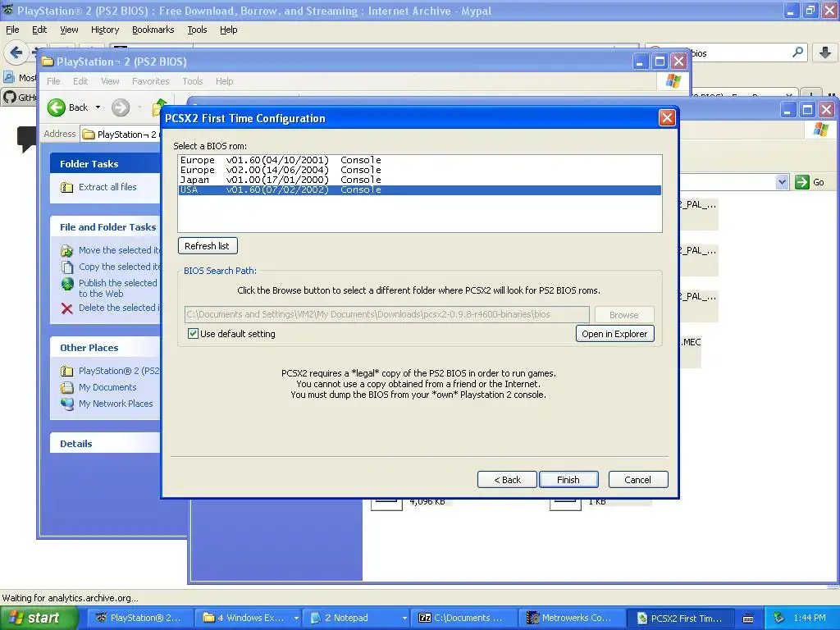Open Favorites menu in Explorer window
Viewport: 840px width, 630px height.
click(x=151, y=81)
